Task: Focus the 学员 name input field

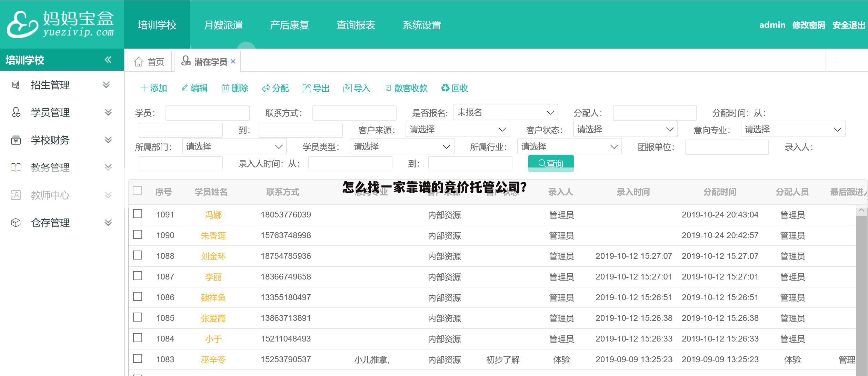Action: [208, 113]
